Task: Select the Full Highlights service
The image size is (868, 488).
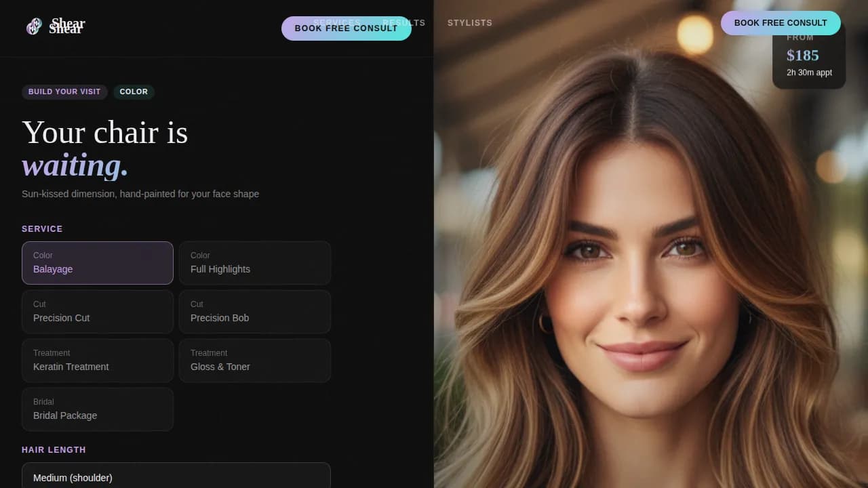Action: pos(255,263)
